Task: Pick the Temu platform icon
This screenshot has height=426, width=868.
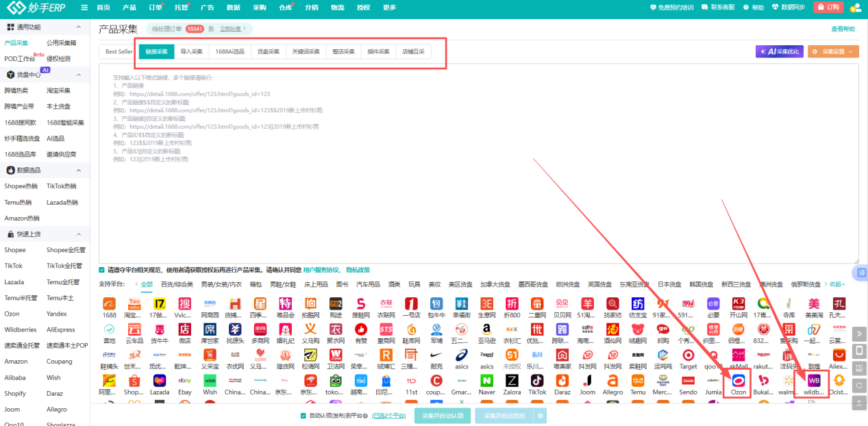Action: tap(638, 381)
